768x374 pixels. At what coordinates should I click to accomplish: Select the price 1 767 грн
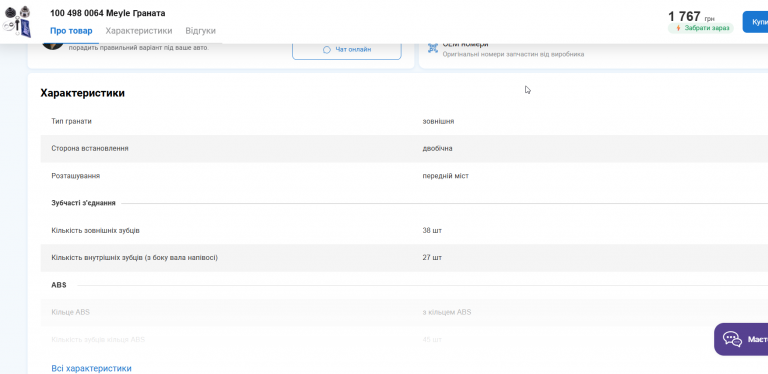691,17
